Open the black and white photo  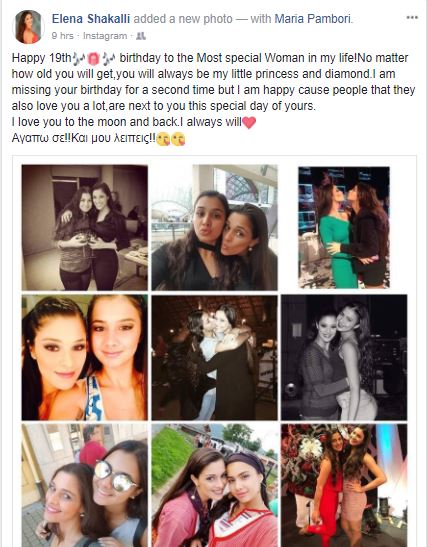tap(344, 357)
